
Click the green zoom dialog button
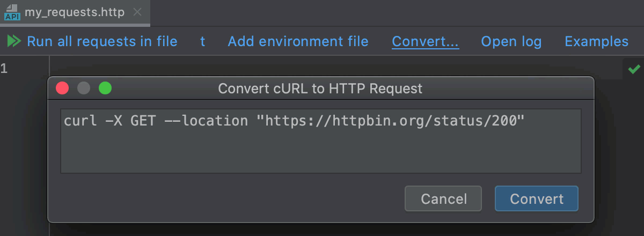[105, 88]
